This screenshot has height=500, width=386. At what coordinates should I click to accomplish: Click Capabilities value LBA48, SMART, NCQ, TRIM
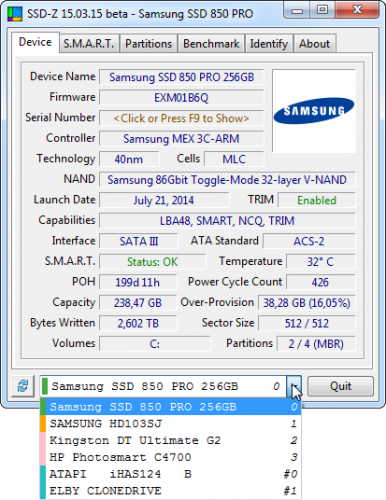click(x=227, y=221)
